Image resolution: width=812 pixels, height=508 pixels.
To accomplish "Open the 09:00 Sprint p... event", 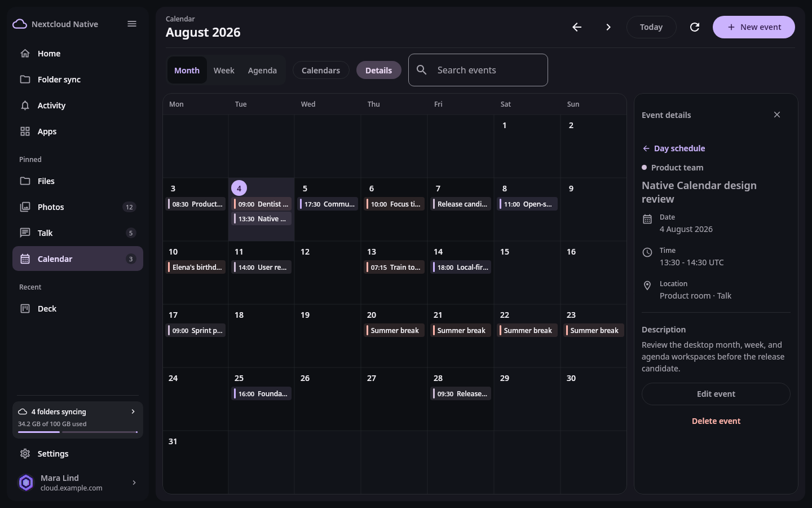I will tap(196, 331).
